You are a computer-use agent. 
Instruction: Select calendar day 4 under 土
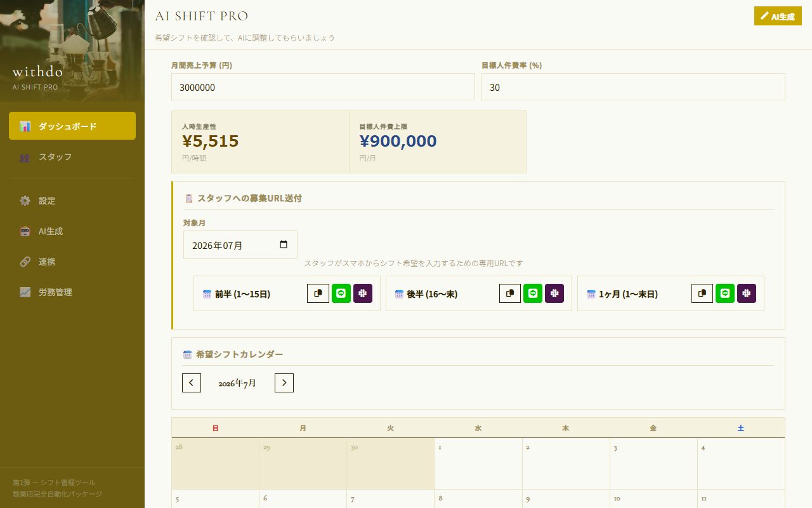pos(741,464)
